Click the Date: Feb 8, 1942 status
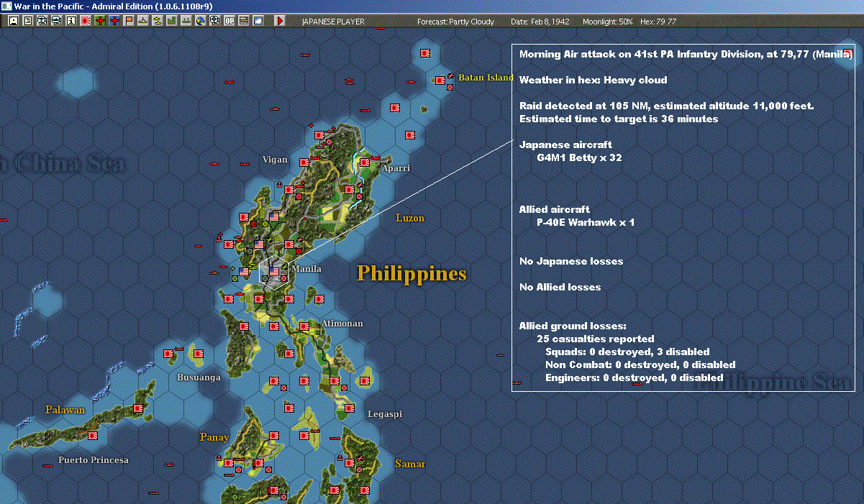864x504 pixels. click(540, 22)
